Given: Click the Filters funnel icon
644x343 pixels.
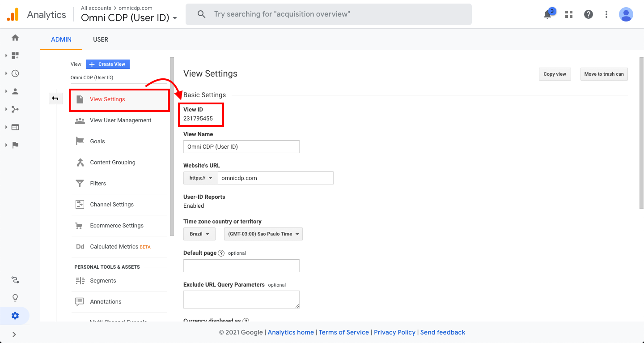Looking at the screenshot, I should [80, 183].
